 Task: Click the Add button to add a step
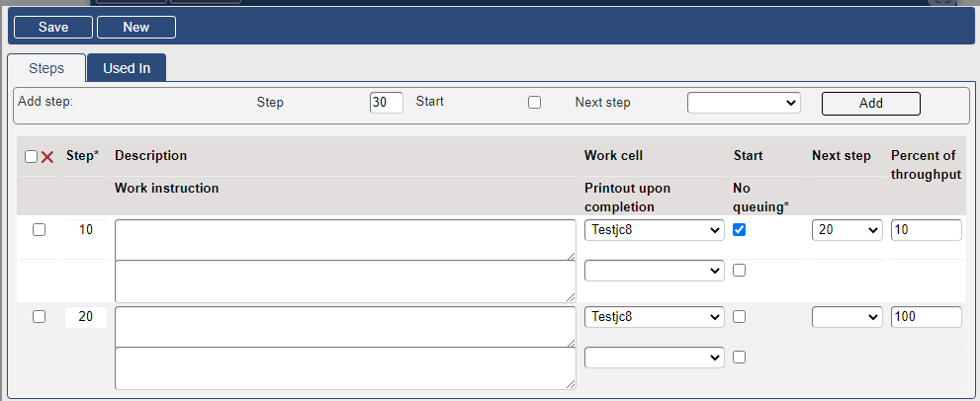(x=870, y=103)
